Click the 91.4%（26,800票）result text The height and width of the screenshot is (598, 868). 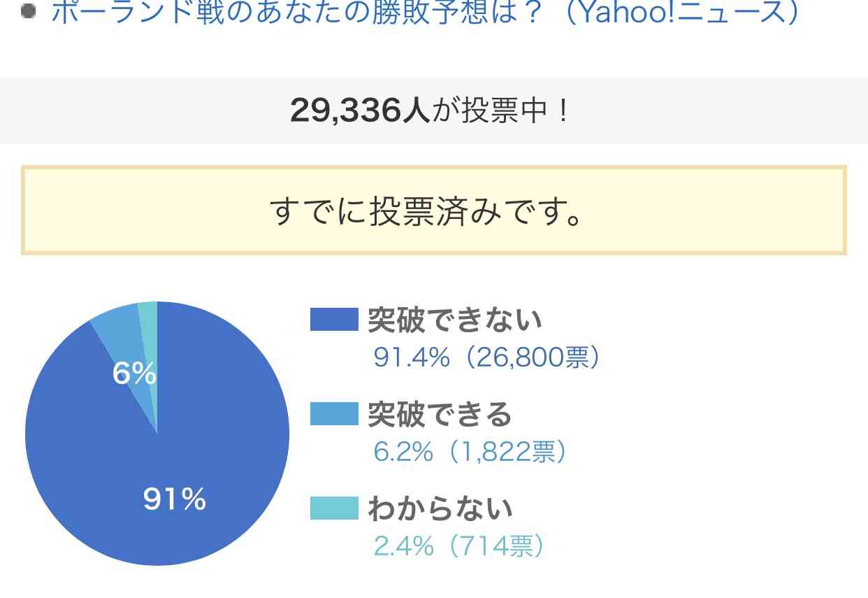point(487,358)
